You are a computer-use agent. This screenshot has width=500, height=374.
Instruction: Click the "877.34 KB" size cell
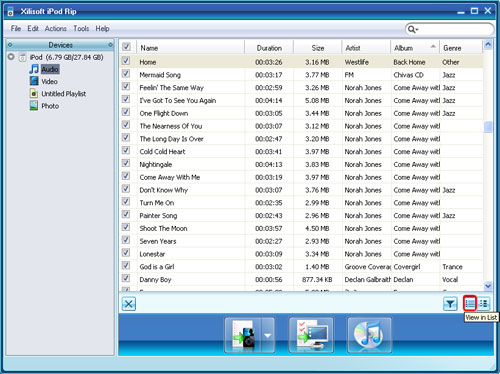317,280
